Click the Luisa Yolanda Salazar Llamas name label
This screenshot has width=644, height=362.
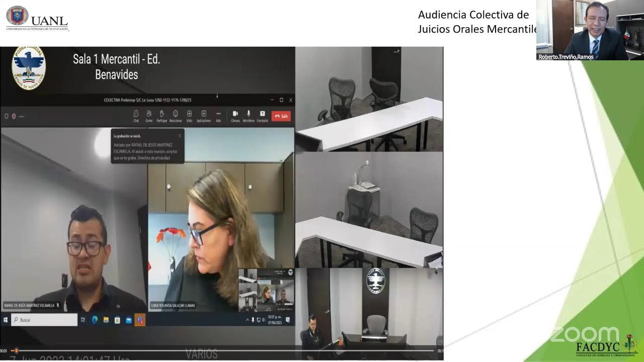[173, 305]
